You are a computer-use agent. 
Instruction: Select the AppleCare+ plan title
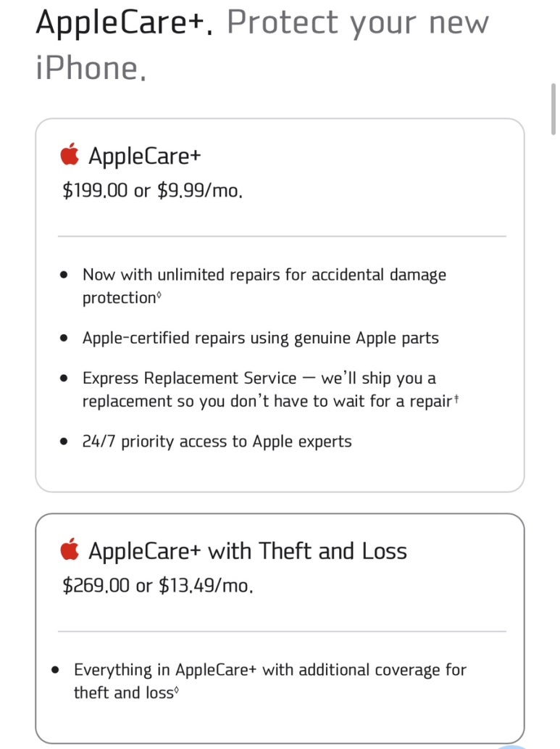pyautogui.click(x=145, y=156)
